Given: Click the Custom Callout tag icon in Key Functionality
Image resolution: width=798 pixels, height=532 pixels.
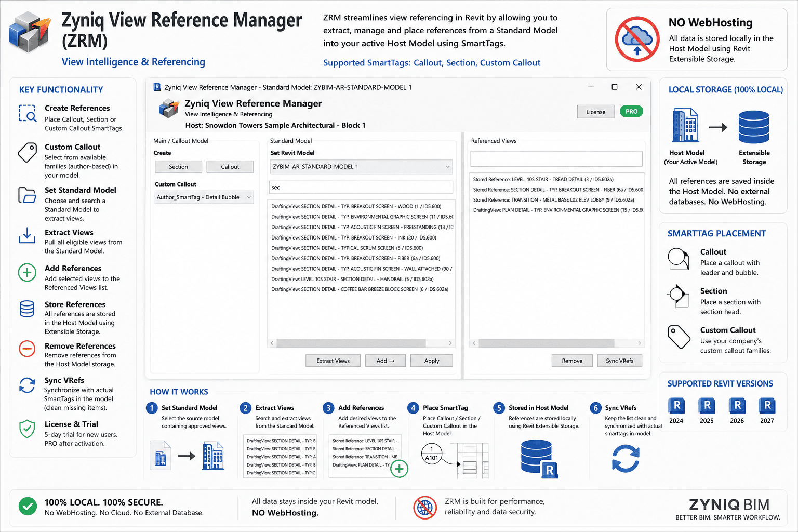Looking at the screenshot, I should (28, 152).
